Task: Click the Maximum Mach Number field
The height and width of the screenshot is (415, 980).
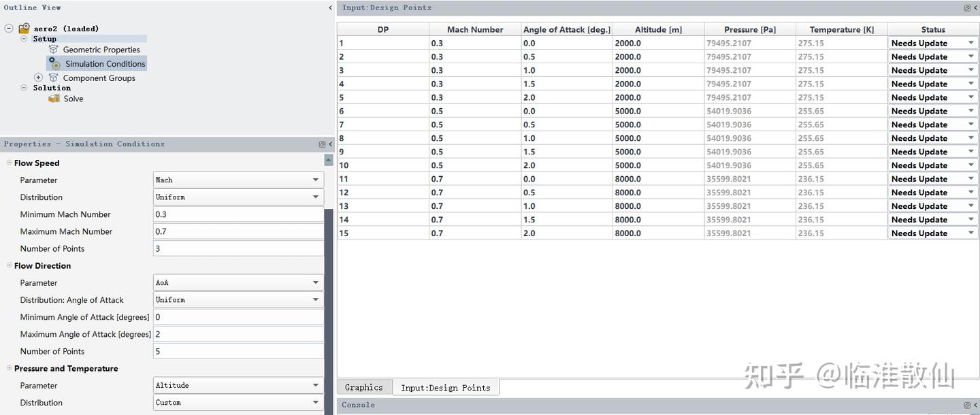Action: click(x=238, y=231)
